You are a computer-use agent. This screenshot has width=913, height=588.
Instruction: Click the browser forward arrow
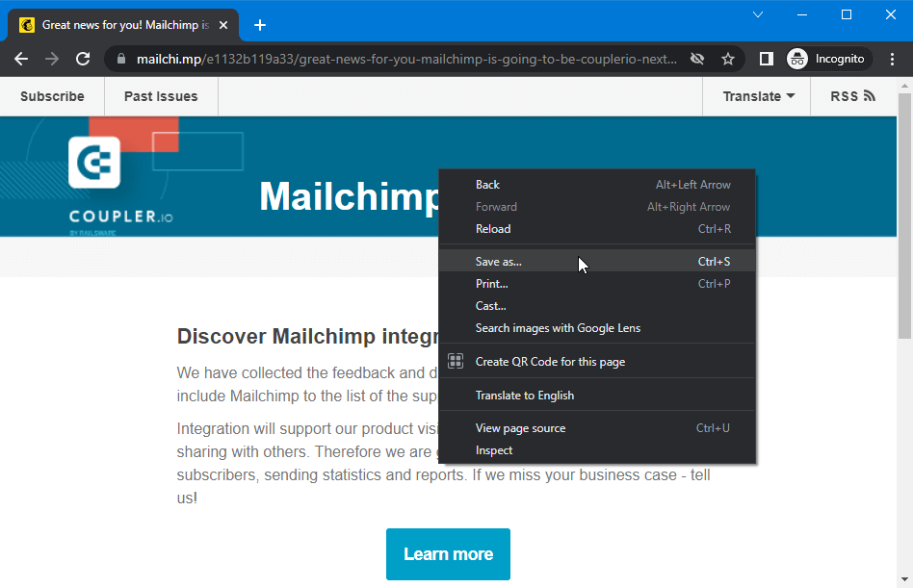click(52, 59)
